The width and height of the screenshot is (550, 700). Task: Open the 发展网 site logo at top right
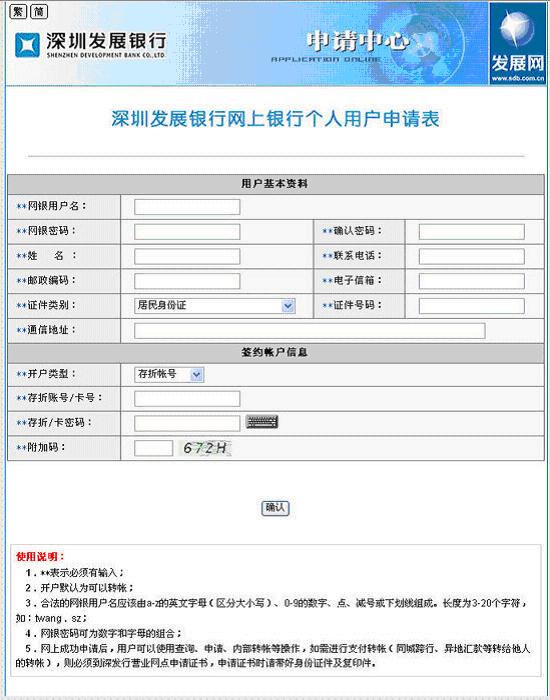click(x=517, y=43)
